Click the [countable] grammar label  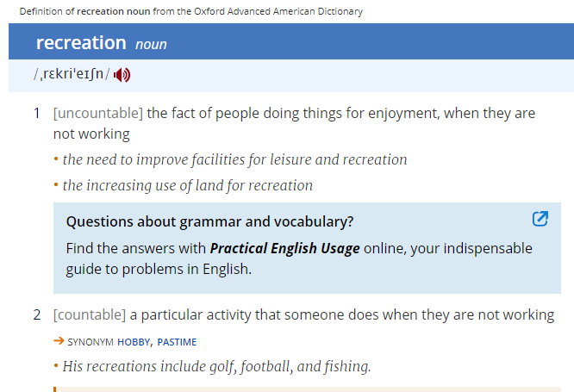click(90, 314)
